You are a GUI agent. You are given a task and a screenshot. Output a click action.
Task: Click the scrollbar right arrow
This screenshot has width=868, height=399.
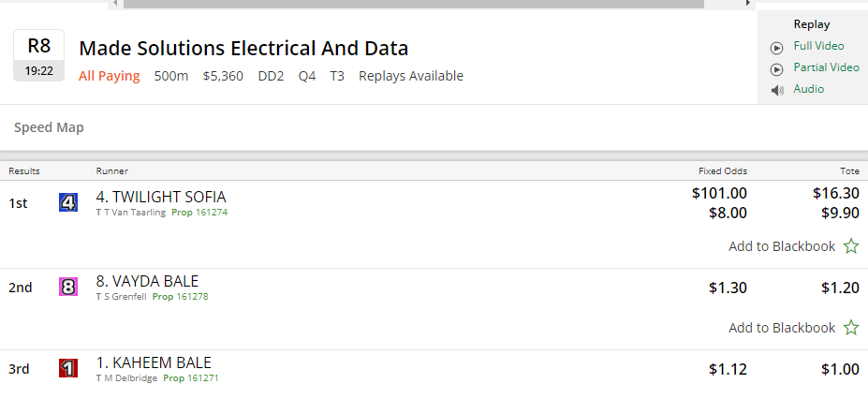[747, 4]
